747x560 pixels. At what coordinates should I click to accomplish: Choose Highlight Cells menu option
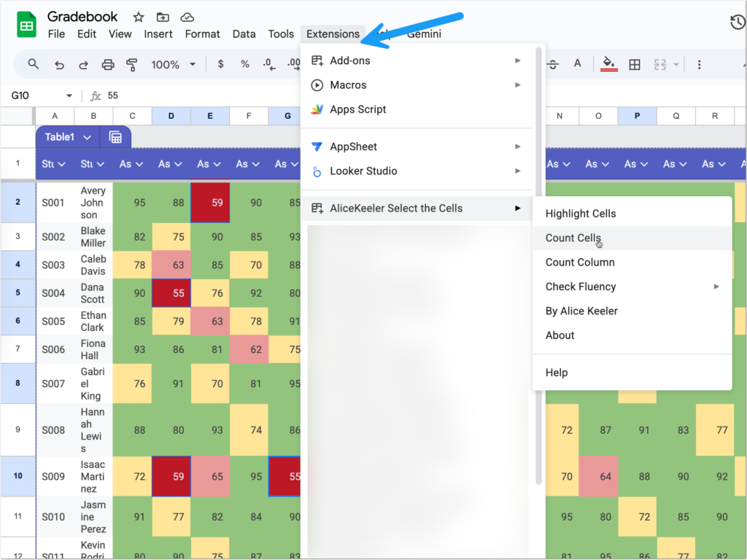[x=581, y=214]
